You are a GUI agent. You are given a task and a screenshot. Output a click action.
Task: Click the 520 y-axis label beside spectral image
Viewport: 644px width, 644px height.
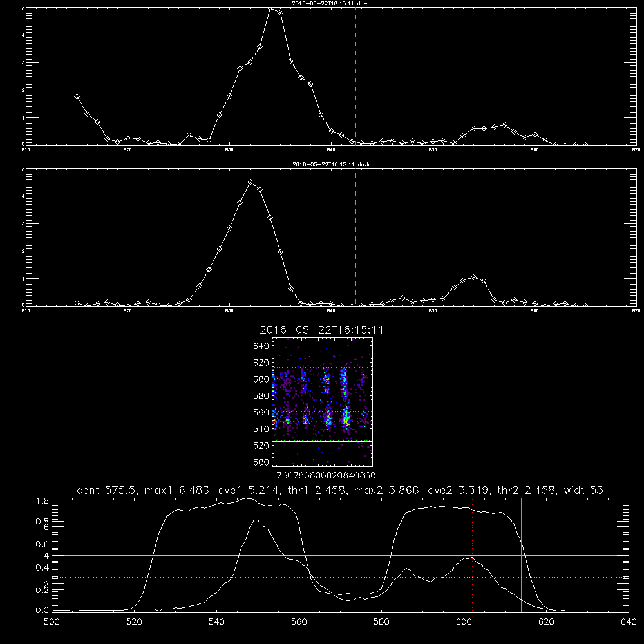point(261,446)
